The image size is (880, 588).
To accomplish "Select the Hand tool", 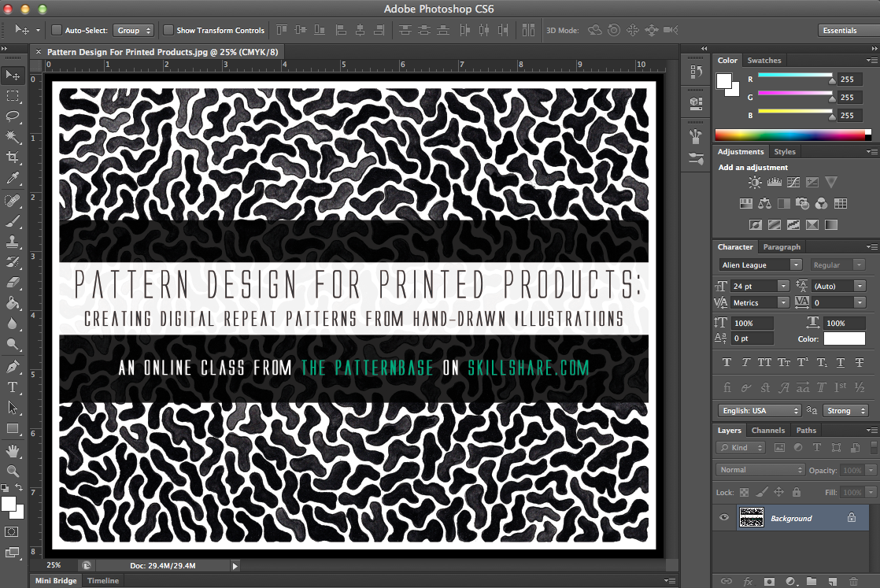I will (x=13, y=450).
